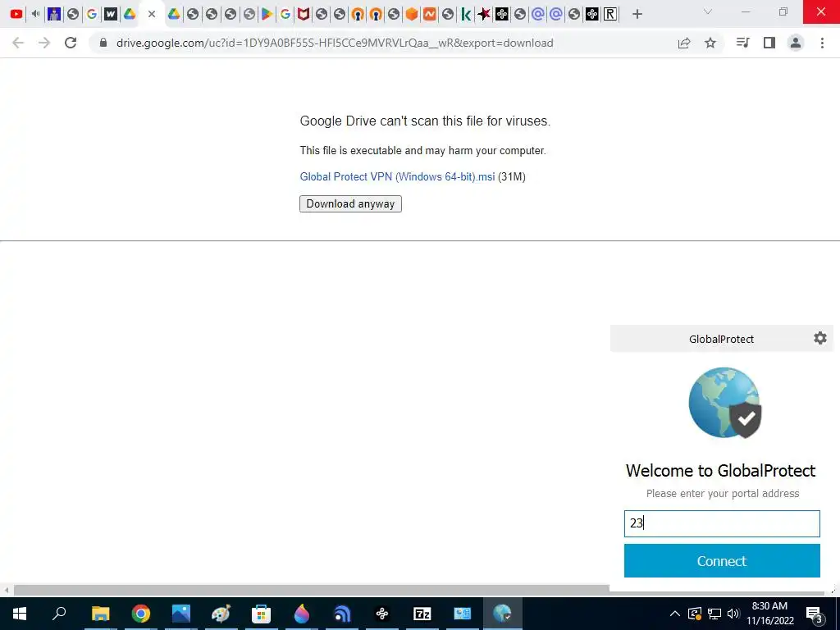This screenshot has width=840, height=630.
Task: Switch to the YouTube tab
Action: (x=16, y=15)
